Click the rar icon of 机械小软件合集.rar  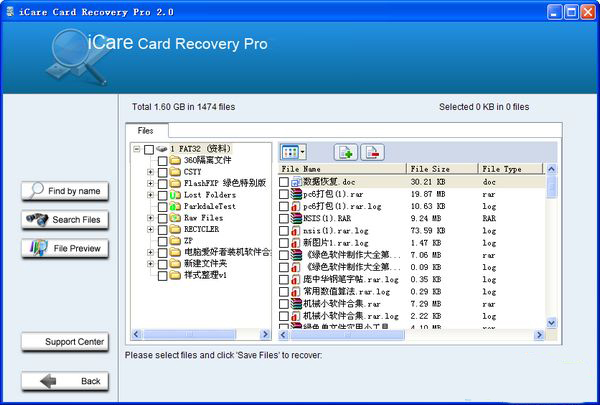tap(296, 304)
